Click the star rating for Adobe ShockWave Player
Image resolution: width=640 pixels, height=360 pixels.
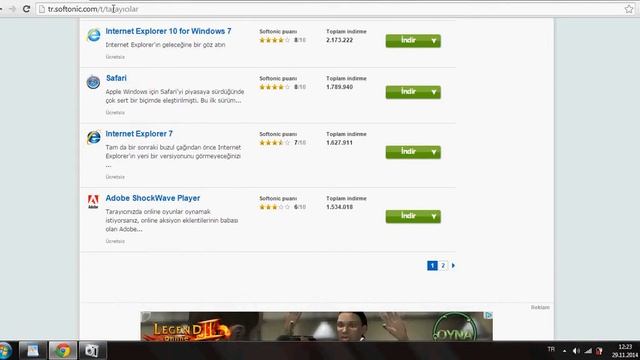tap(274, 207)
